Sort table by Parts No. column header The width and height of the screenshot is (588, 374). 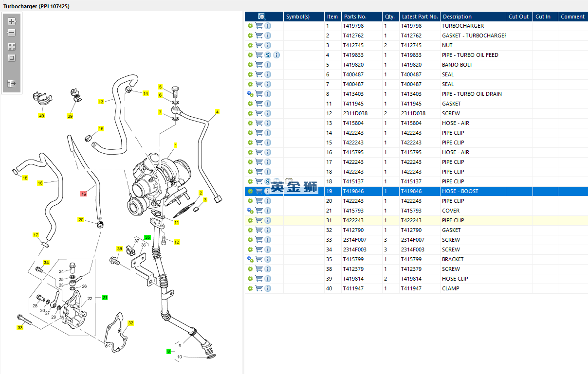pos(354,17)
